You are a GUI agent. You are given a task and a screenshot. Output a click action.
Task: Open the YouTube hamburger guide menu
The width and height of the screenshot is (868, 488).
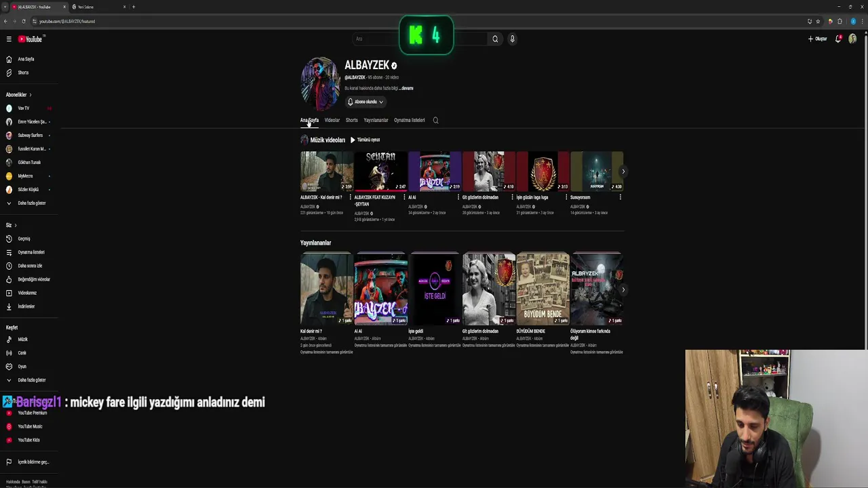click(x=9, y=39)
